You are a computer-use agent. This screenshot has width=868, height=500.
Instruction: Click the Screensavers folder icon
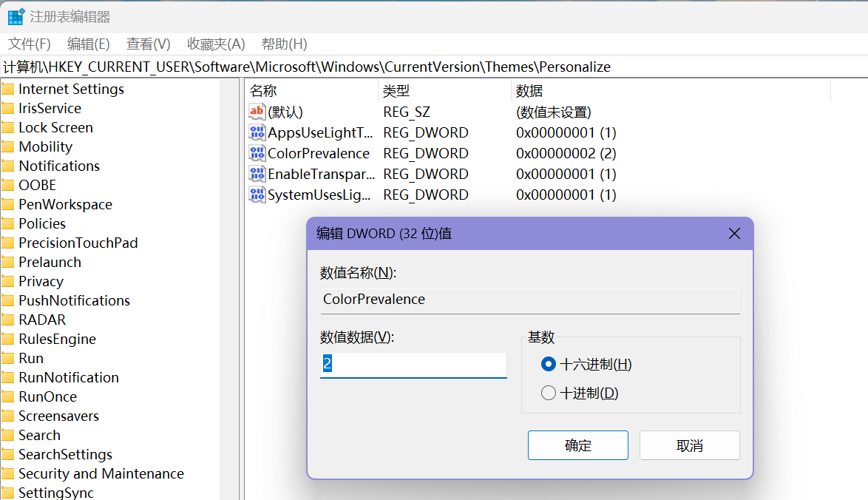click(8, 416)
